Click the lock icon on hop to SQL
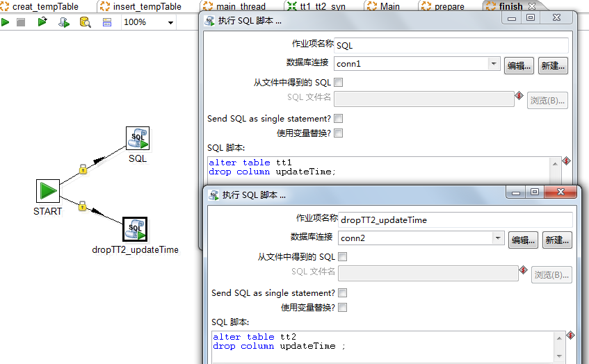 [83, 169]
